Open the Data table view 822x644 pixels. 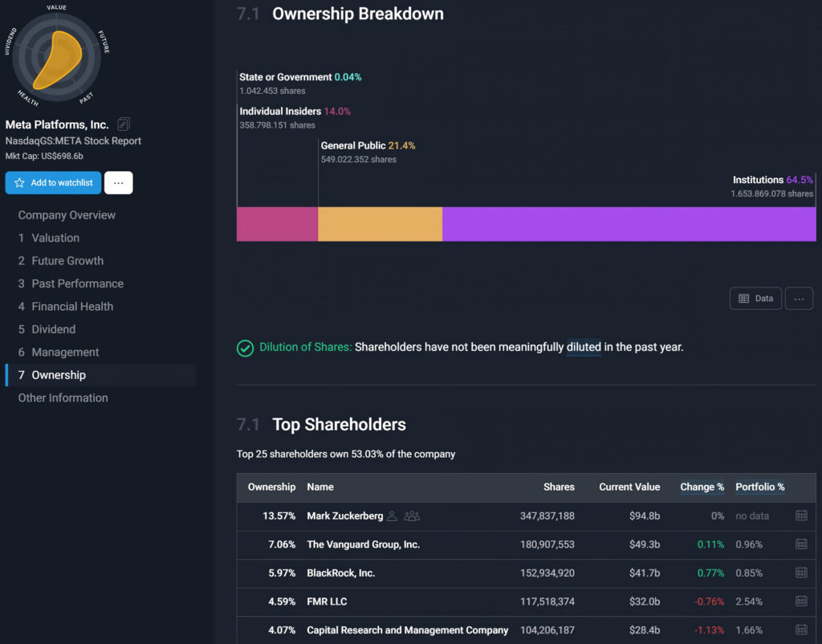(755, 298)
